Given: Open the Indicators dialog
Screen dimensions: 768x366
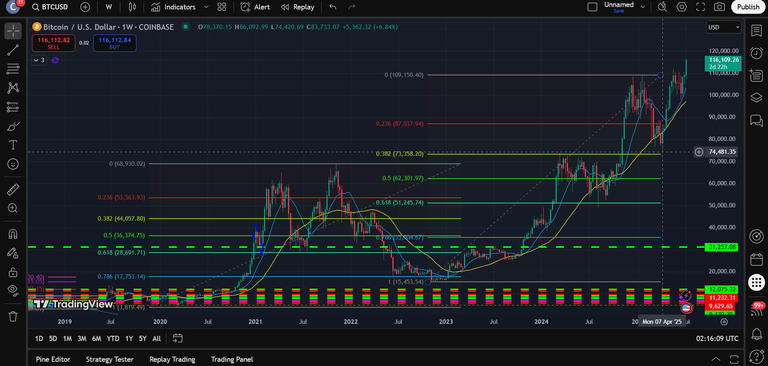Looking at the screenshot, I should tap(173, 7).
